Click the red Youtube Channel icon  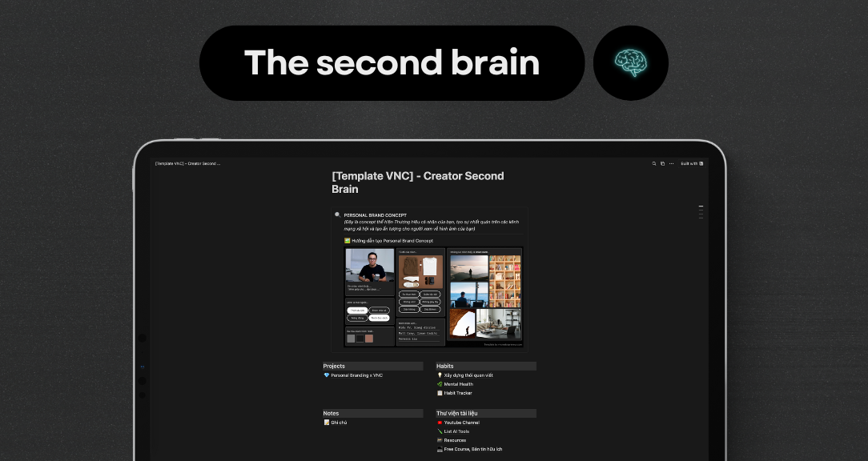tap(440, 423)
